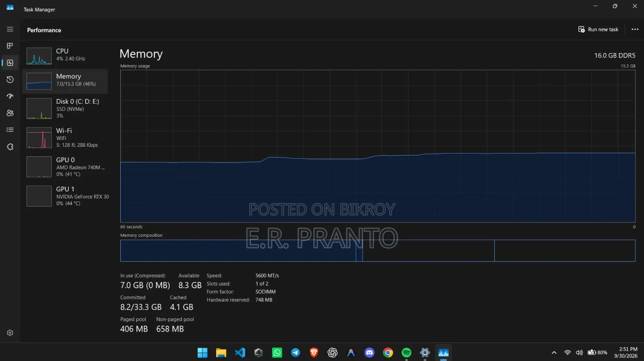Viewport: 644px width, 361px height.
Task: Open Brave browser from the taskbar
Action: point(314,353)
